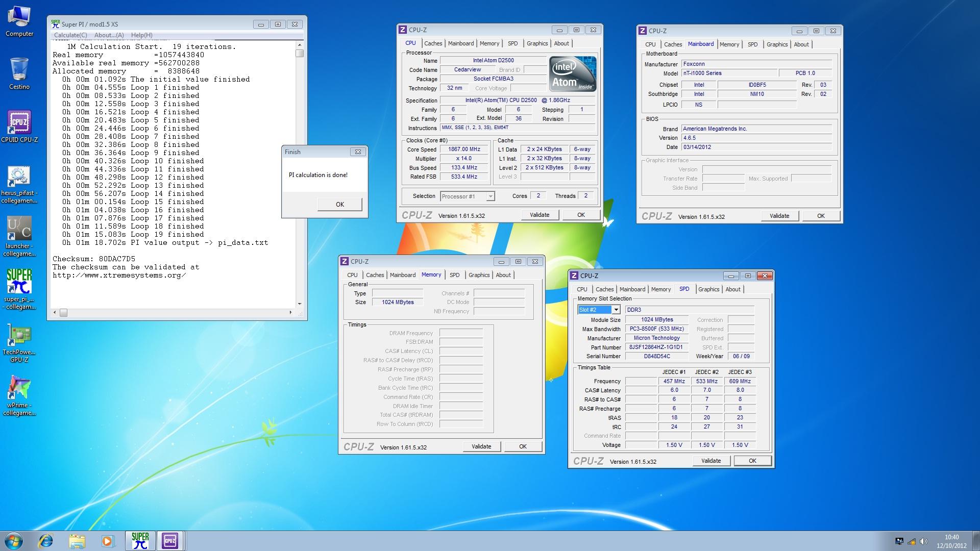Click OK in Mainboard window
The width and height of the screenshot is (980, 551).
(x=821, y=216)
